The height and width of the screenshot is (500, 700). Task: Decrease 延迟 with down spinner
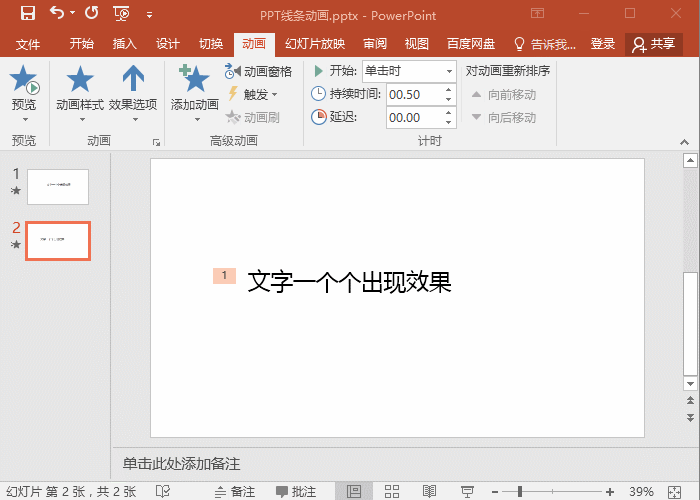coord(449,123)
